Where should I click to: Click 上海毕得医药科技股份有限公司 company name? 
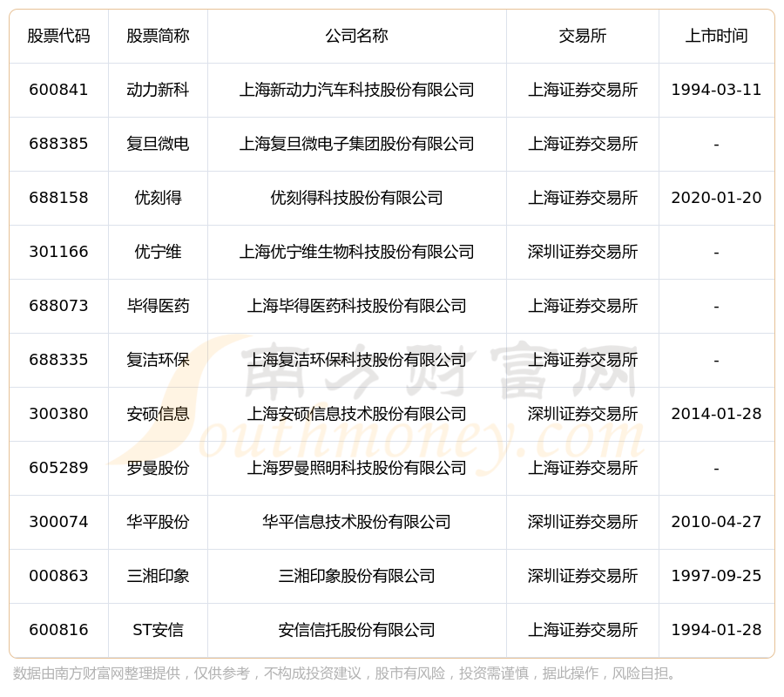(x=356, y=306)
